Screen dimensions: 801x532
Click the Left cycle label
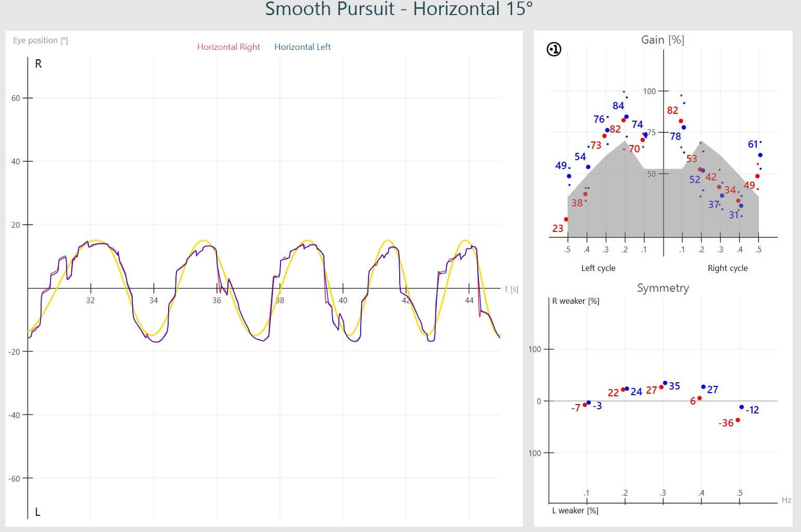(x=598, y=268)
